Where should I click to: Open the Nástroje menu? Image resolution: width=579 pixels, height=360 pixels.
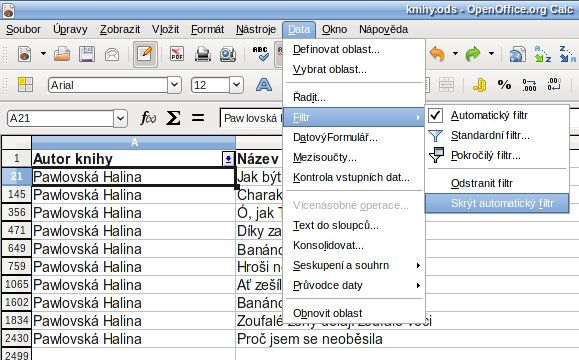(256, 30)
